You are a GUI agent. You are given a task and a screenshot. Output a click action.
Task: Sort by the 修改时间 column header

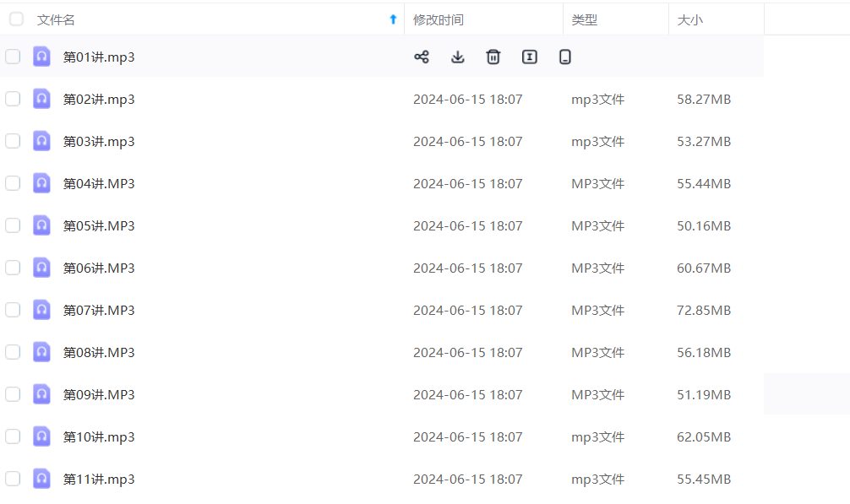point(438,19)
